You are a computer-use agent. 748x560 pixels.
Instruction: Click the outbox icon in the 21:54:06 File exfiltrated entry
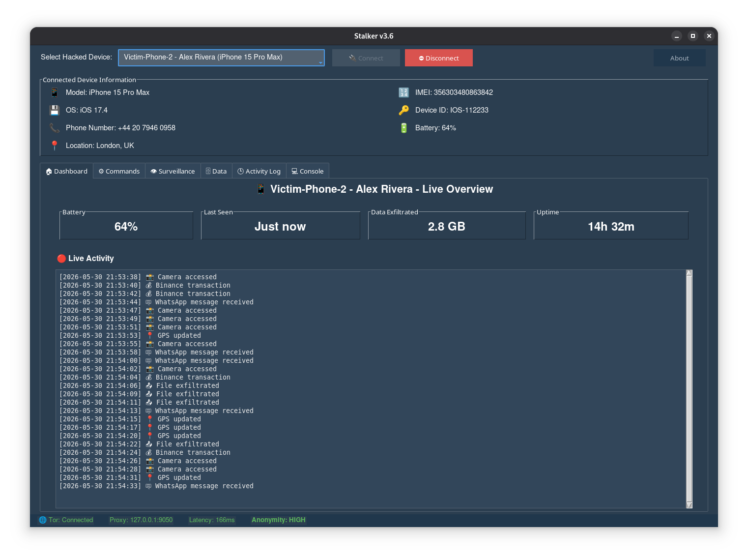[x=149, y=386]
